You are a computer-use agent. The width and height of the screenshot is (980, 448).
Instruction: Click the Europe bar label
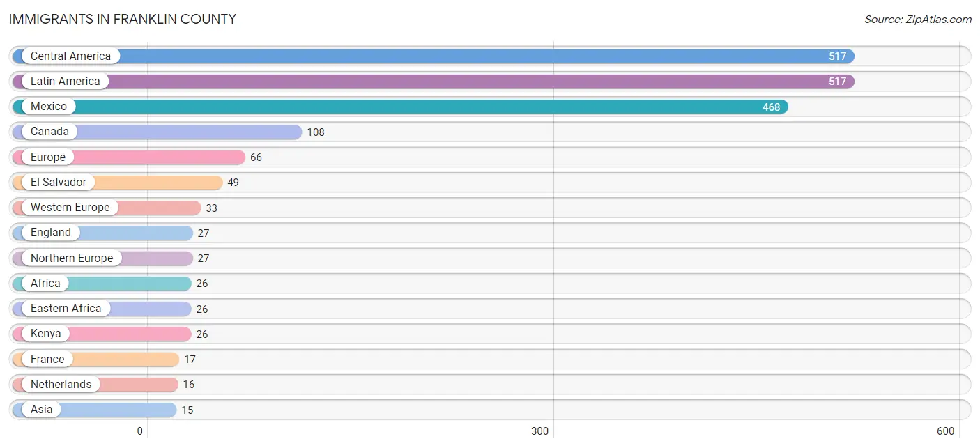[48, 157]
